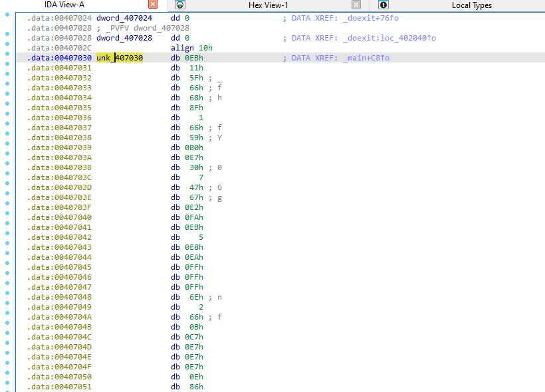The image size is (545, 392).
Task: Select the 0FAh byte at 00407040
Action: [194, 217]
